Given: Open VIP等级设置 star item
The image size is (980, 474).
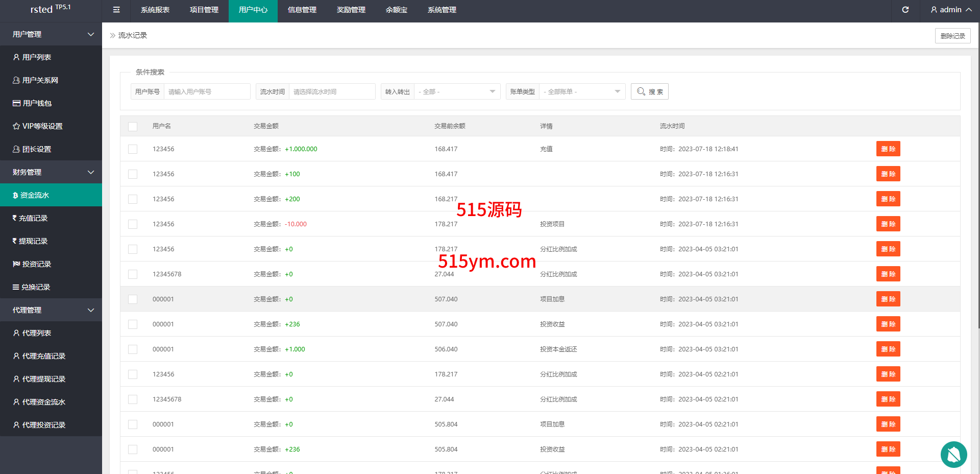Looking at the screenshot, I should 42,126.
